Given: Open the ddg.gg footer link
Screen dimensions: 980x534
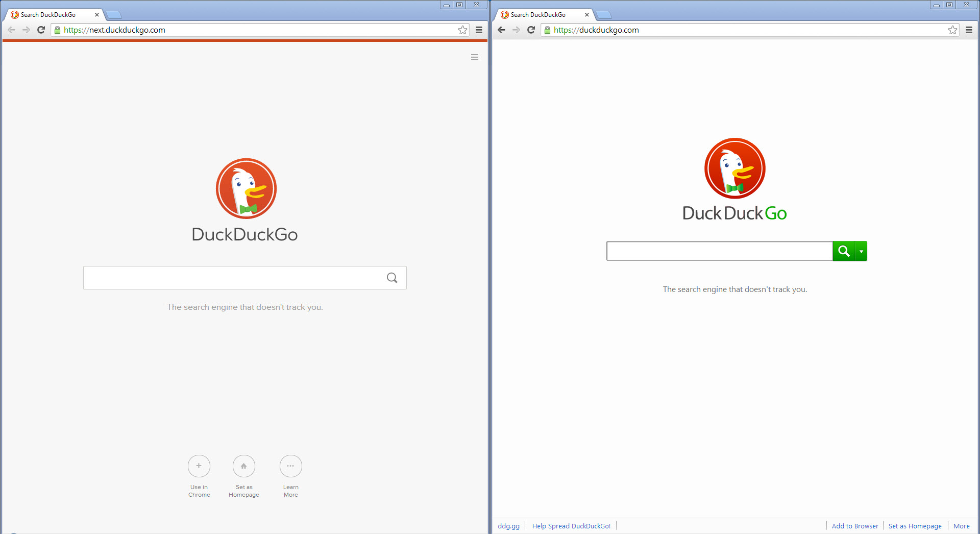Looking at the screenshot, I should [509, 526].
